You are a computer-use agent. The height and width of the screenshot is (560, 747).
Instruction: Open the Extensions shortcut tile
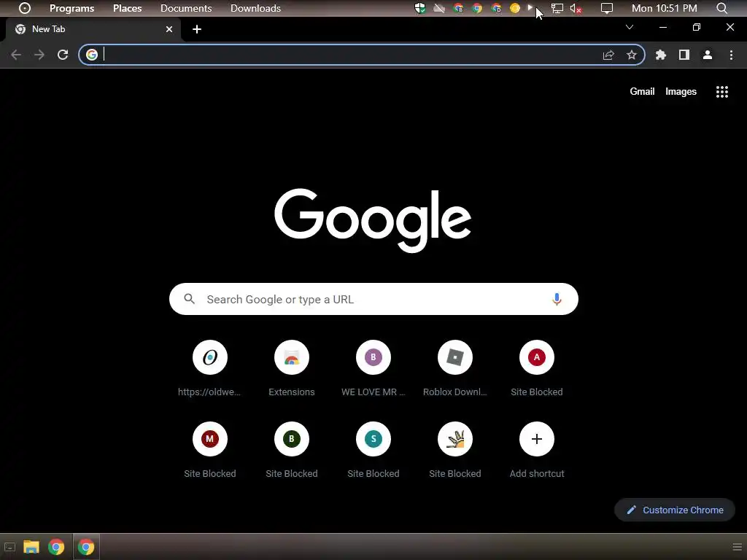coord(292,368)
